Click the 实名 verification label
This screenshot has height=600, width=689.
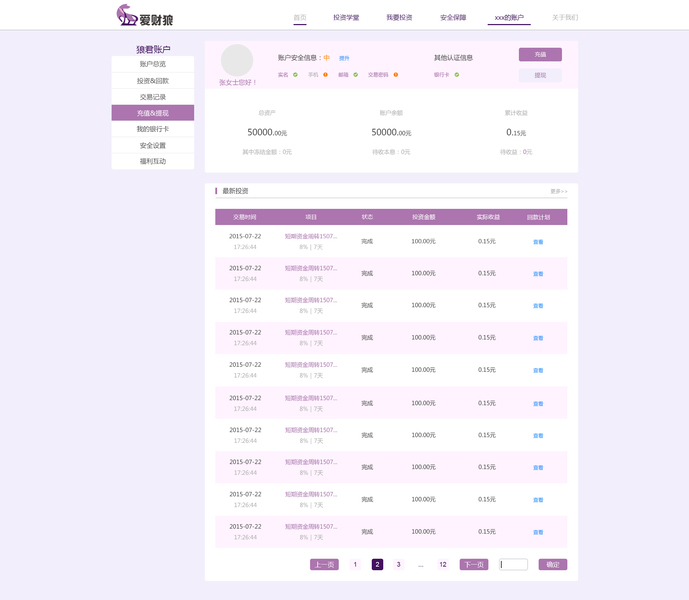point(283,75)
